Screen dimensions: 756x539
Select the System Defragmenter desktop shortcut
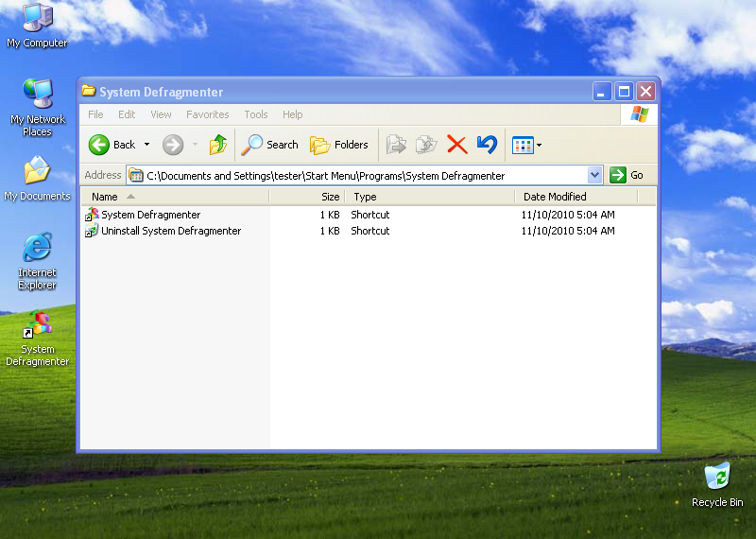(x=37, y=339)
